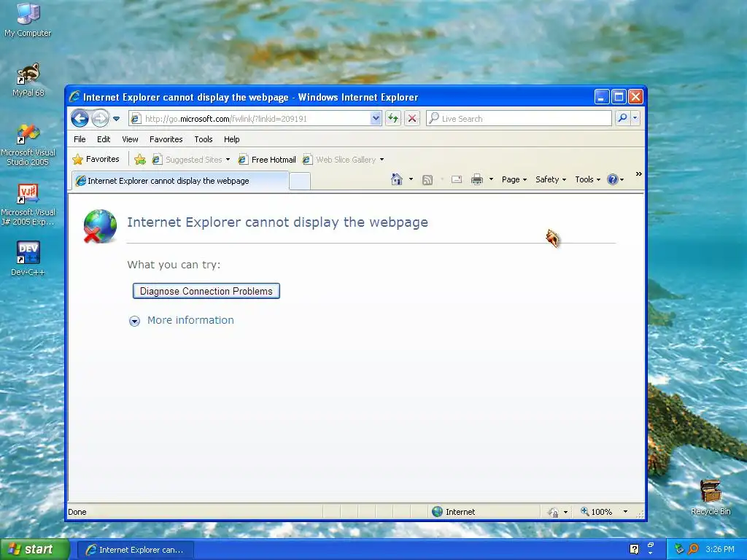Image resolution: width=747 pixels, height=560 pixels.
Task: Click the Internet Explorer taskbar button
Action: [x=136, y=550]
